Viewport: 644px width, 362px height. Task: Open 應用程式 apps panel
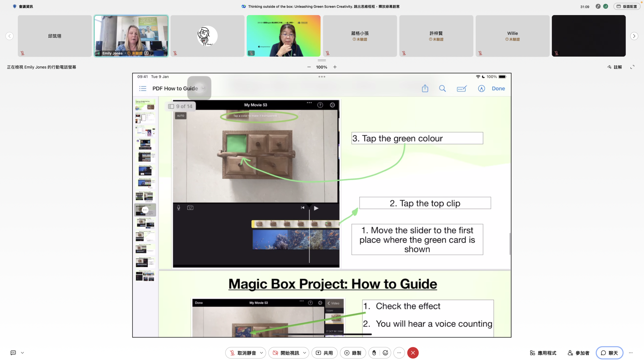[543, 353]
